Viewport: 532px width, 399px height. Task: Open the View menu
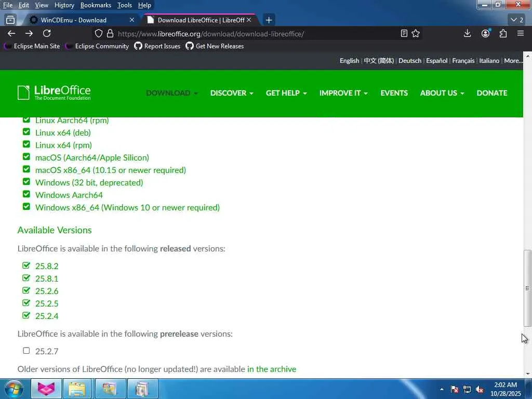click(x=42, y=5)
